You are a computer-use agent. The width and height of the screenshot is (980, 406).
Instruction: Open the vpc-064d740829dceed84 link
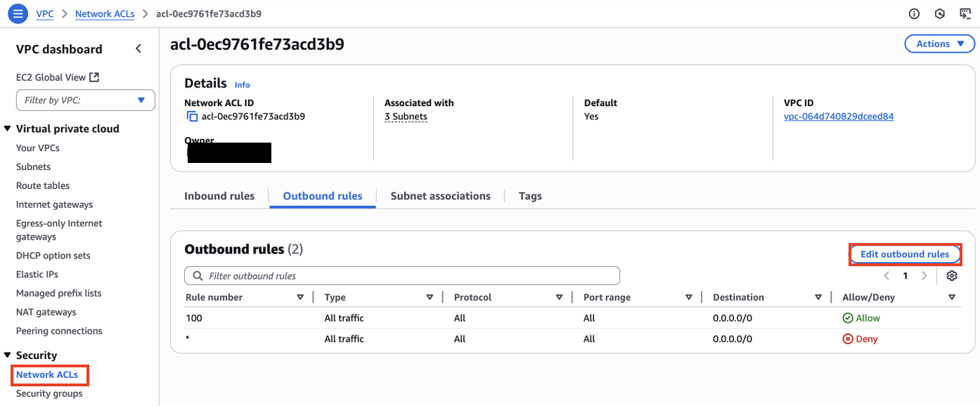point(838,117)
